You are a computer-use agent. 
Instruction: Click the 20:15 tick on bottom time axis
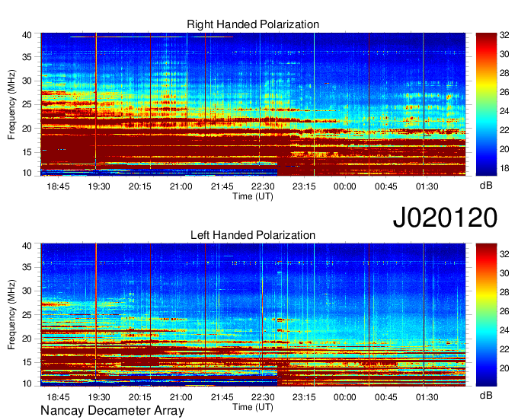[x=139, y=397]
